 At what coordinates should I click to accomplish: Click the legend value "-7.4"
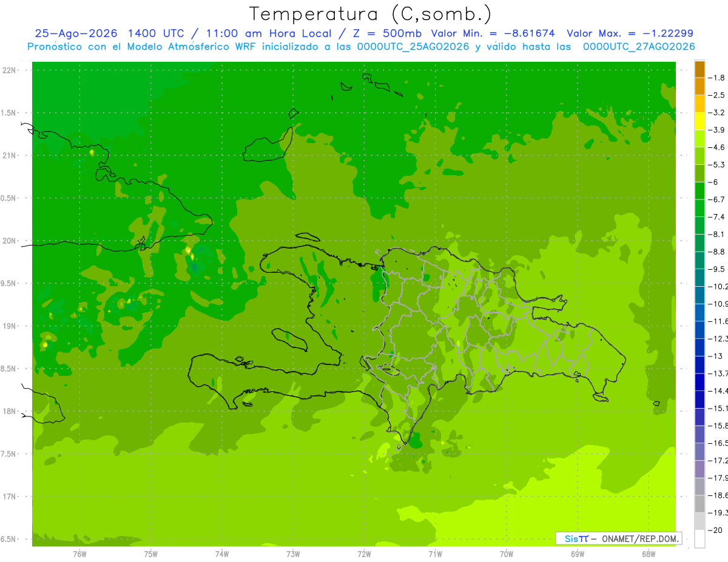(717, 216)
